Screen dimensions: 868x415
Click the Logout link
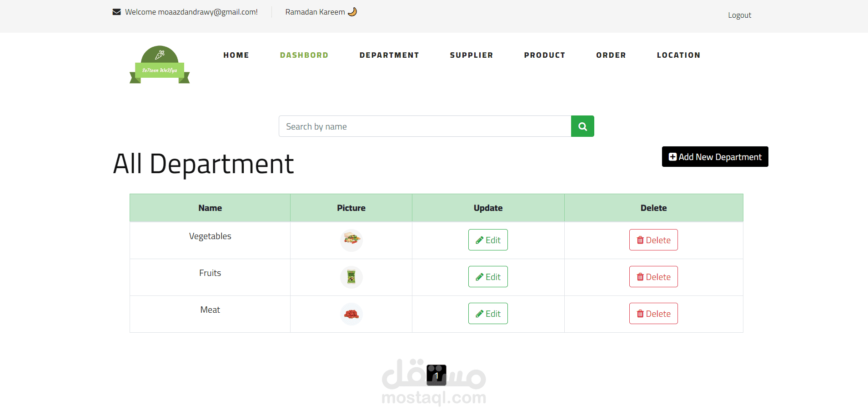[x=739, y=15]
